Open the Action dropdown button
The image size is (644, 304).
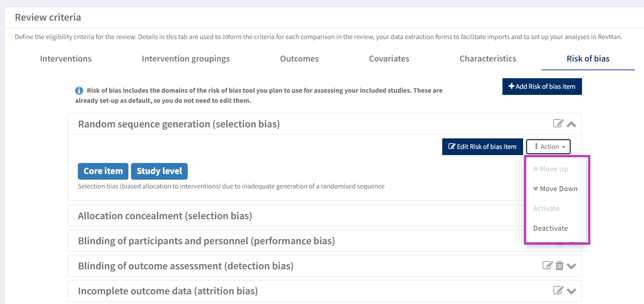click(548, 147)
